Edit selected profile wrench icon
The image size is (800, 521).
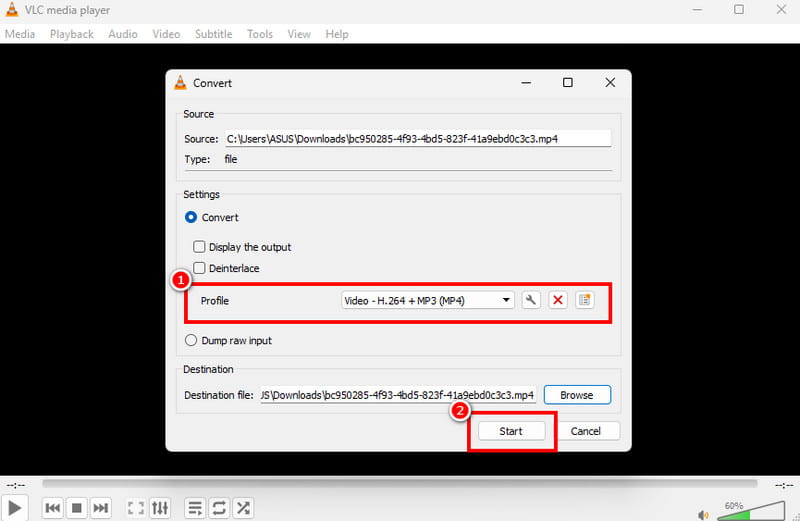point(531,300)
